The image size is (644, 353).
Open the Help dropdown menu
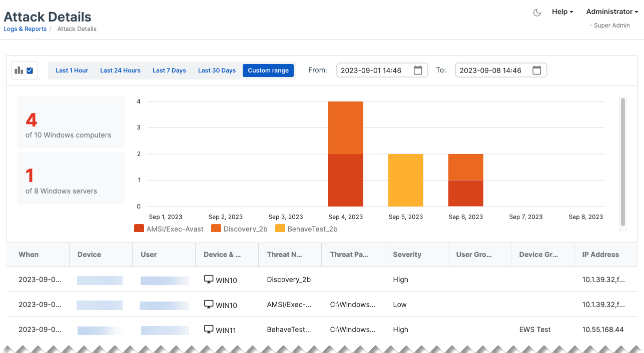pos(562,11)
